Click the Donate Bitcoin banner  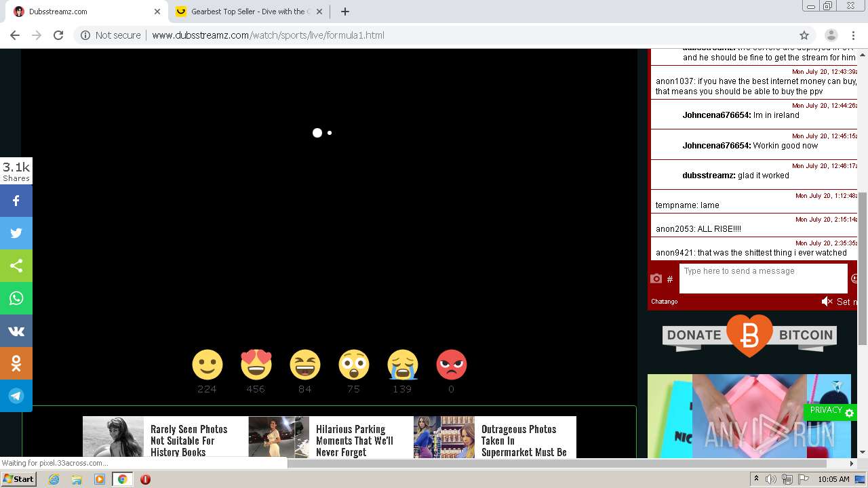point(749,335)
